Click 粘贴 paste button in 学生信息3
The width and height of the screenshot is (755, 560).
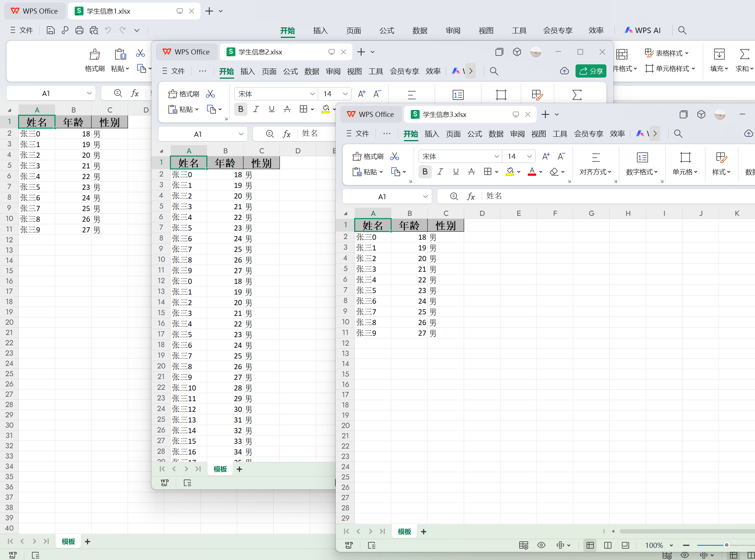(368, 172)
